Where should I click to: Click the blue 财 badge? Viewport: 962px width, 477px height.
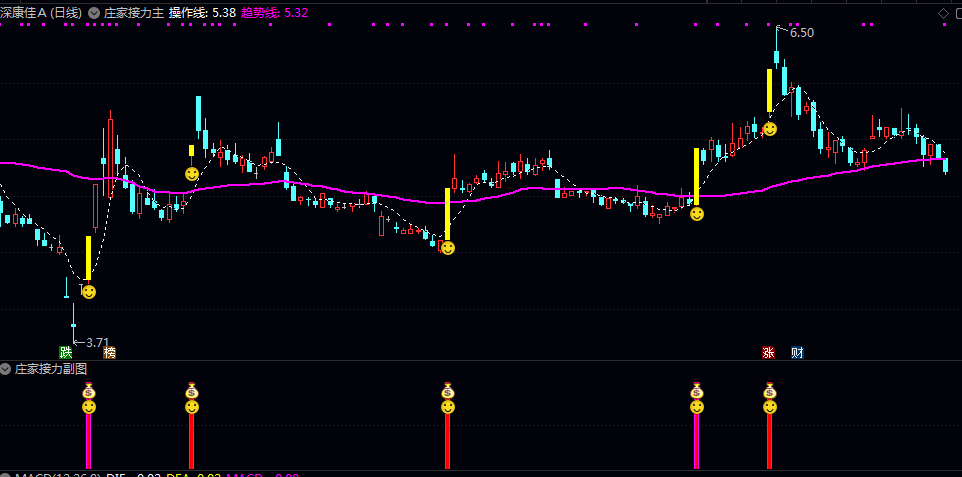[x=797, y=352]
